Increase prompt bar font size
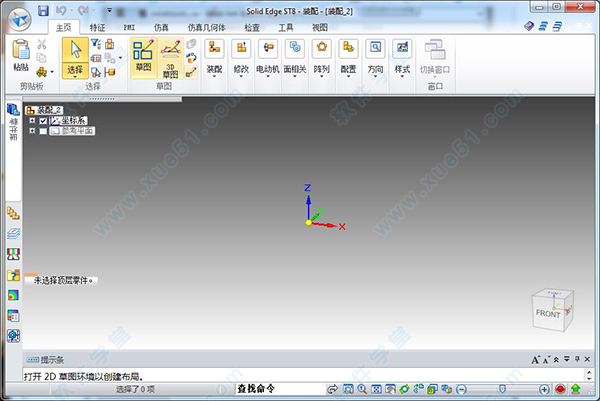600x401 pixels. [535, 360]
